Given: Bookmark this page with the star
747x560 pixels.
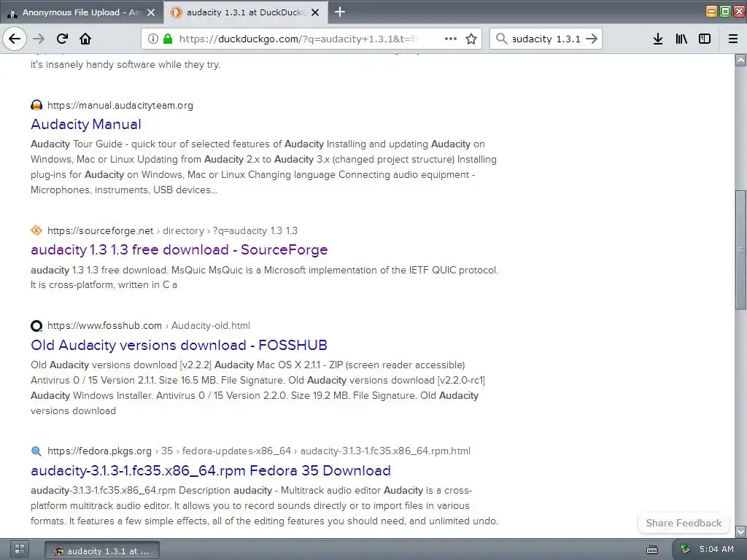Looking at the screenshot, I should pyautogui.click(x=471, y=39).
